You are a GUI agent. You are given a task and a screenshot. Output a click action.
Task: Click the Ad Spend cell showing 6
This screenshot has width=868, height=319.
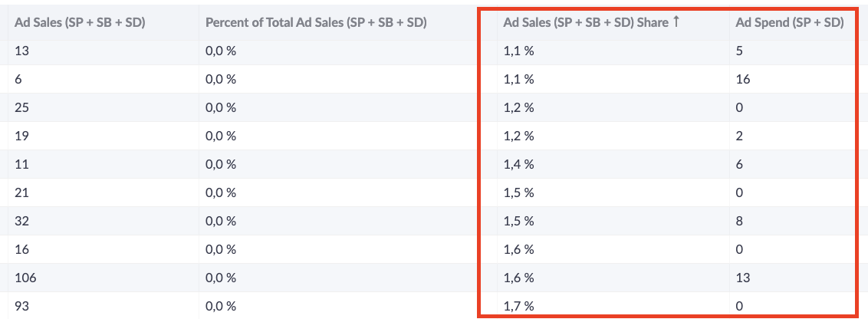pyautogui.click(x=793, y=164)
